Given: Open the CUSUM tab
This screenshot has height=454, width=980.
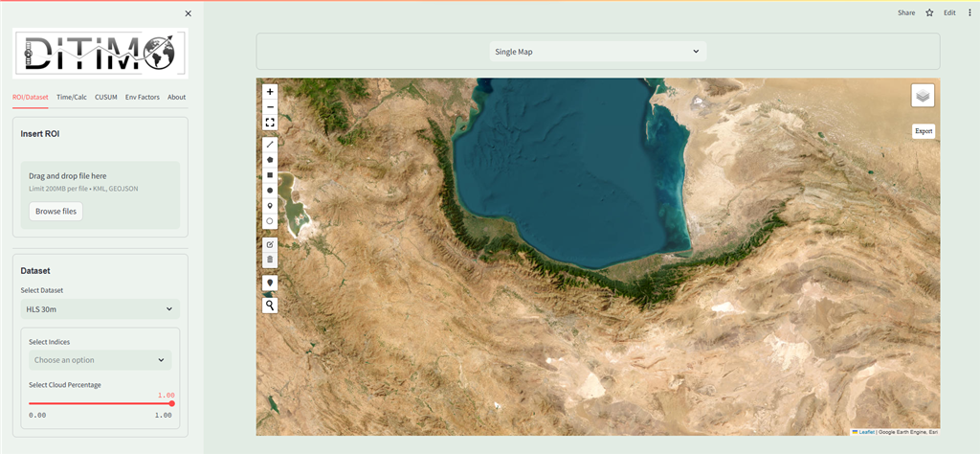Looking at the screenshot, I should pos(105,97).
